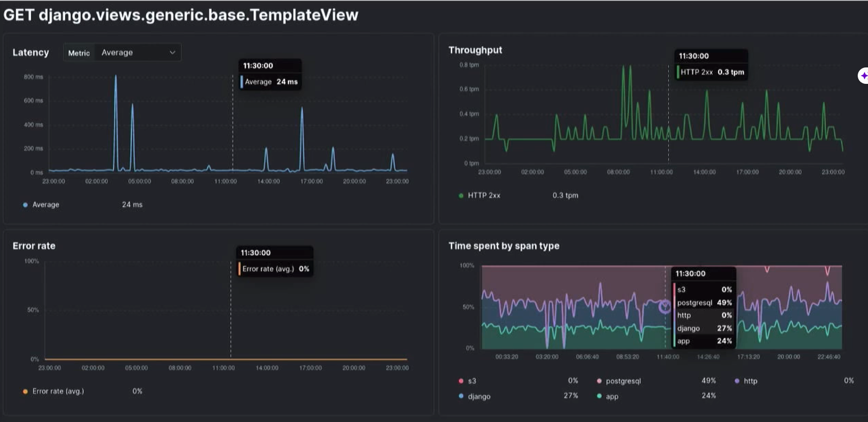Click the pink s3 legend dot
This screenshot has height=422, width=868.
point(461,381)
